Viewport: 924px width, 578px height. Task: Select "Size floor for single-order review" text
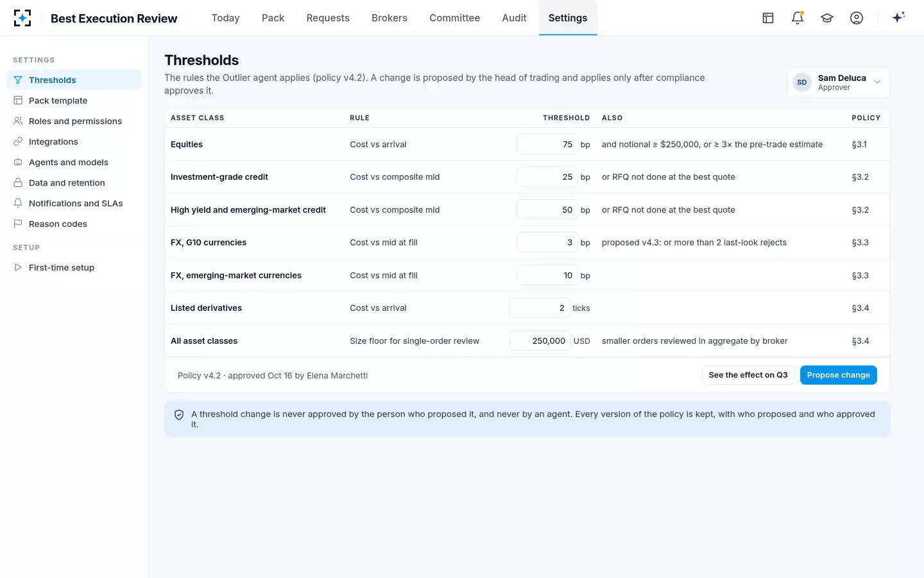point(415,341)
